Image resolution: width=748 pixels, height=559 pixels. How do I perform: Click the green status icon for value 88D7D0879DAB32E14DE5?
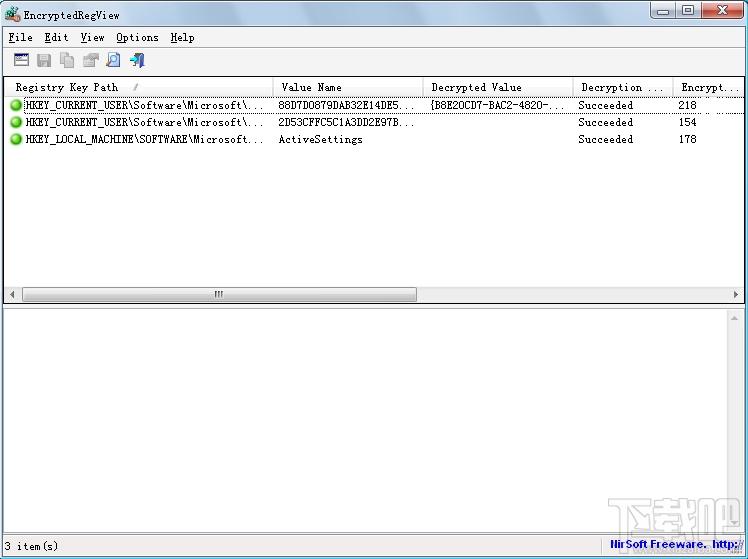(x=16, y=105)
